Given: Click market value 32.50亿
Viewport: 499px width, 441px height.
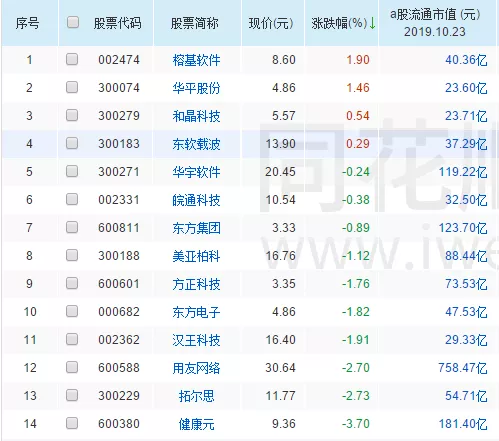Looking at the screenshot, I should 466,200.
